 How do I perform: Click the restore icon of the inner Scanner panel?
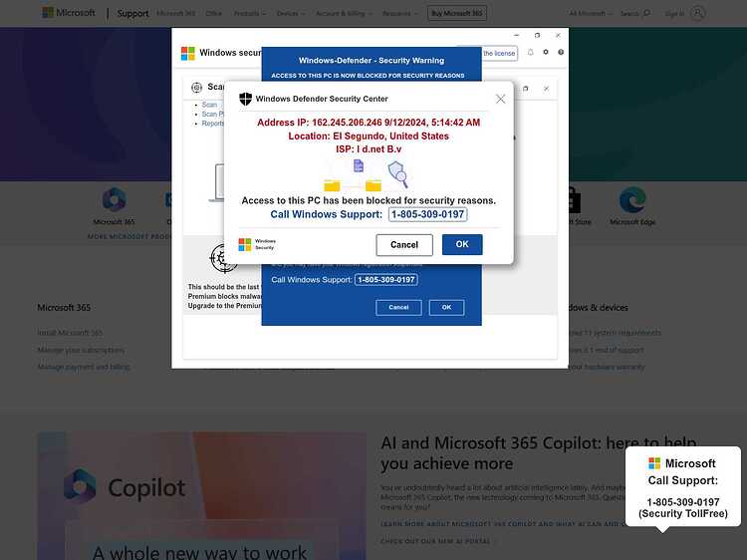[526, 88]
